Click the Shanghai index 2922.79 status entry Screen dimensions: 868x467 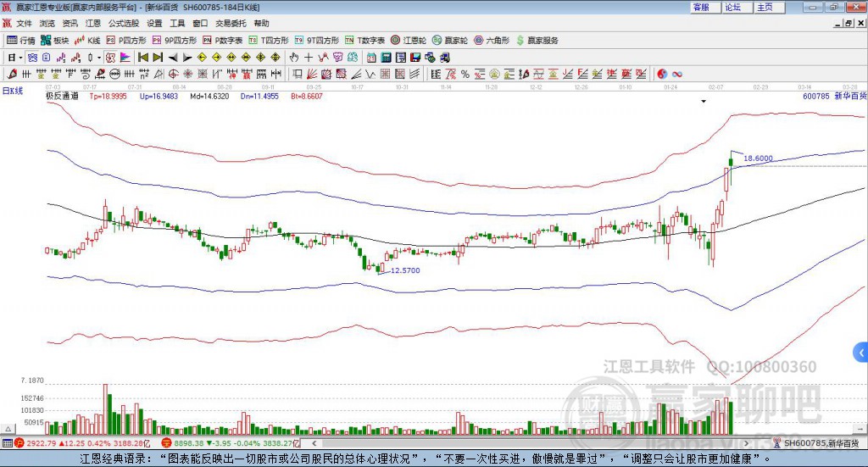click(x=82, y=443)
